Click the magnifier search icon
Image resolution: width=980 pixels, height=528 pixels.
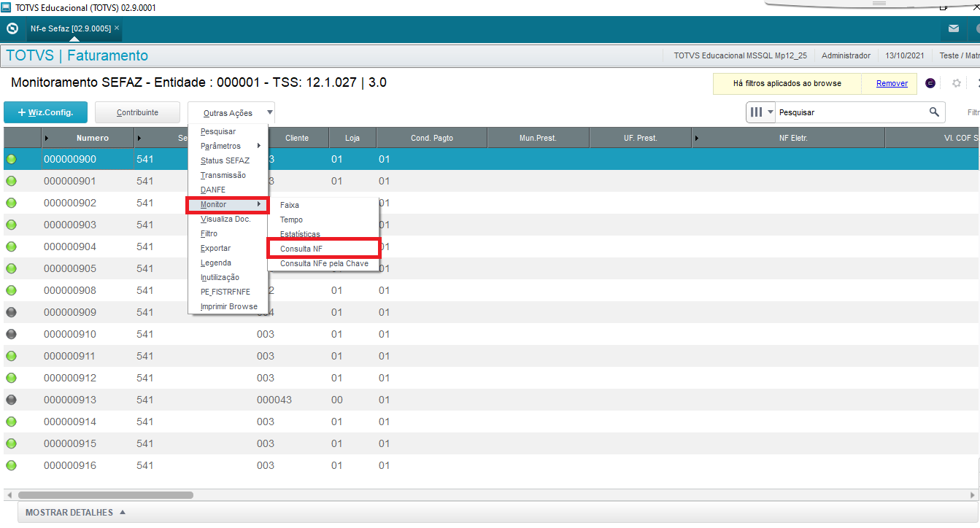click(934, 112)
